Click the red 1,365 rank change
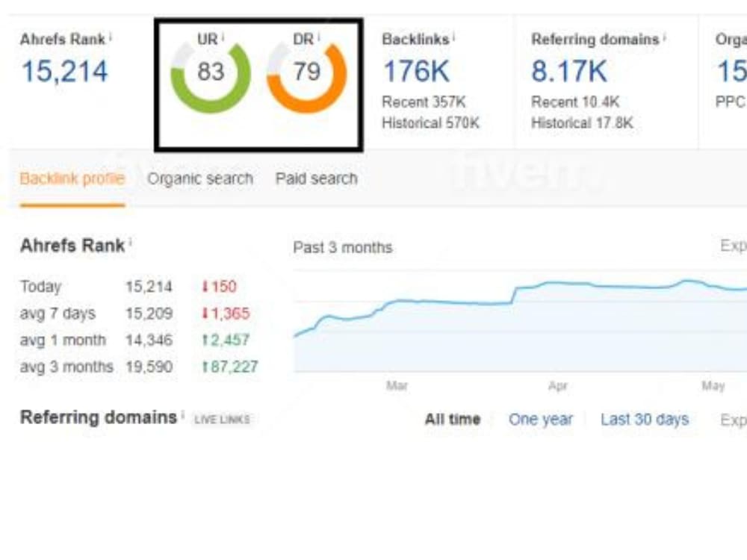 tap(226, 314)
